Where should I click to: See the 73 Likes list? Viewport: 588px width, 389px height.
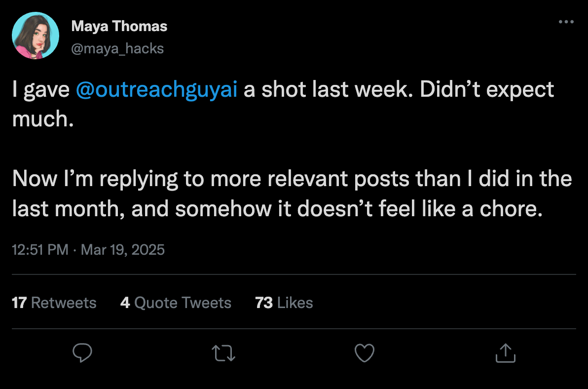coord(284,303)
